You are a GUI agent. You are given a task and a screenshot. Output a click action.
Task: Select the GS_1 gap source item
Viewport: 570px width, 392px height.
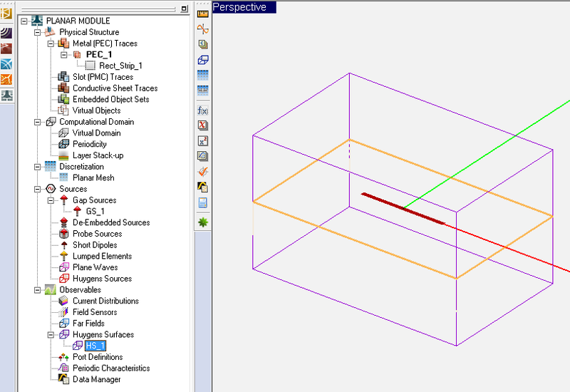pyautogui.click(x=95, y=212)
